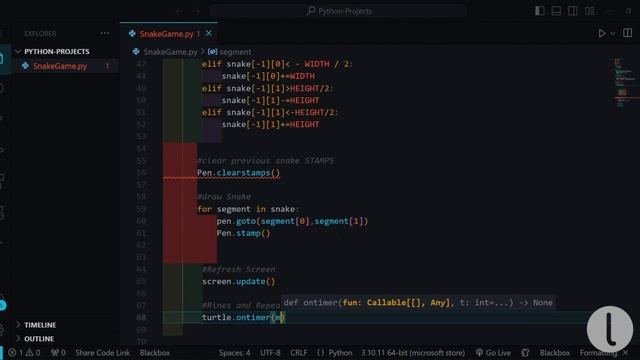Split the editor to the right

pyautogui.click(x=628, y=33)
